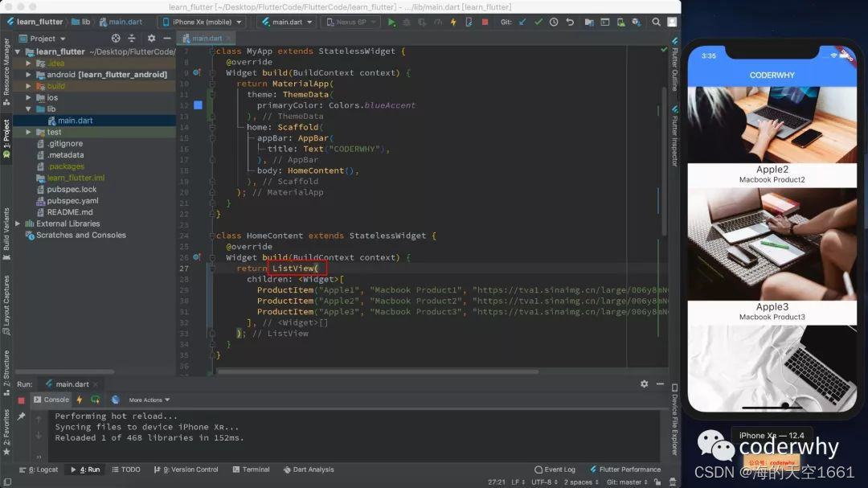Click locate-in-project target icon in Project panel
Viewport: 868px width, 488px height.
click(116, 39)
